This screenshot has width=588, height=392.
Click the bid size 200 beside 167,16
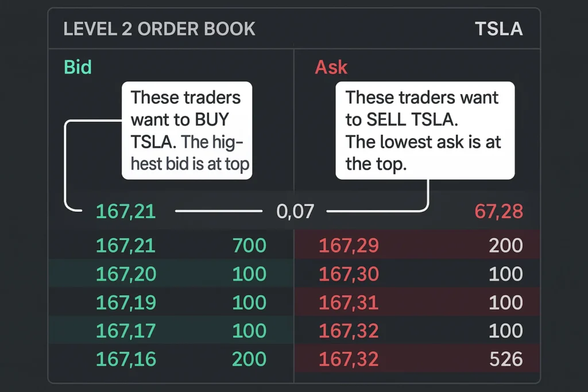tap(249, 359)
